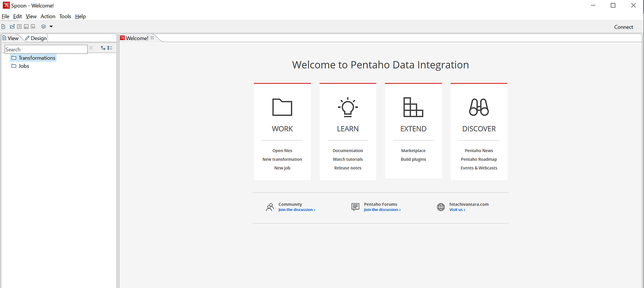Clear the search field using the X icon

pyautogui.click(x=91, y=48)
